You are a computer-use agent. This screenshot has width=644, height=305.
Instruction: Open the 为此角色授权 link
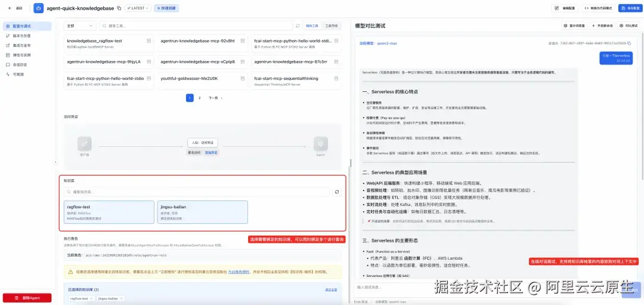239,272
